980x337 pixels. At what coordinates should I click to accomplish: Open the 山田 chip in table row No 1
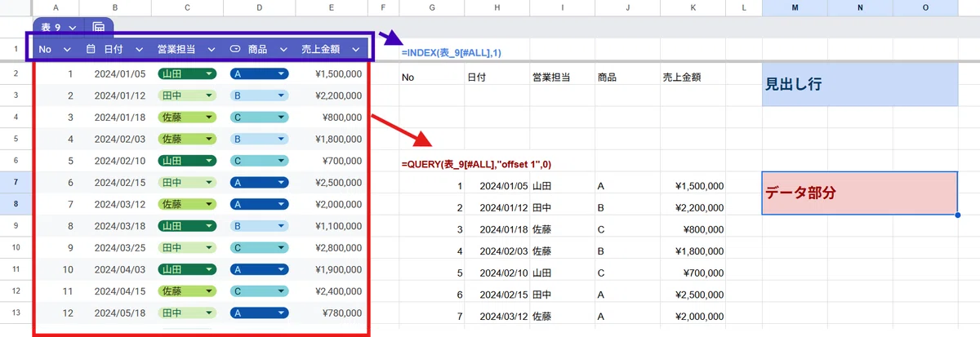[x=187, y=73]
